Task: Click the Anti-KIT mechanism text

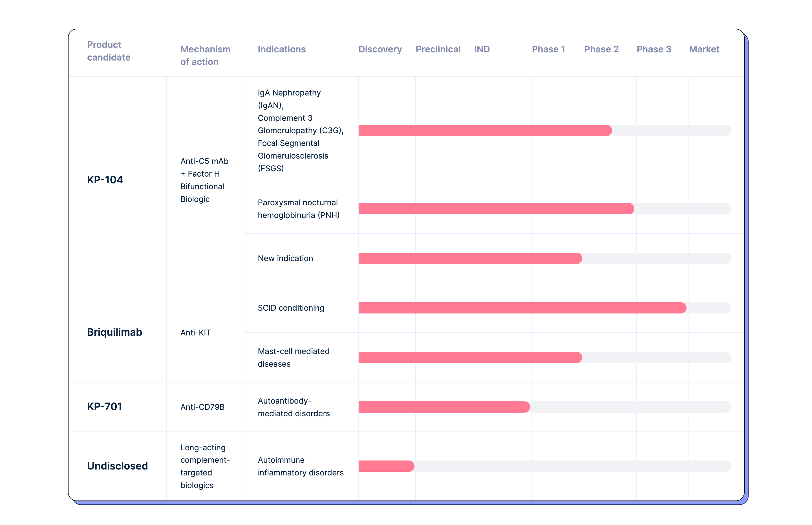Action: pyautogui.click(x=195, y=332)
